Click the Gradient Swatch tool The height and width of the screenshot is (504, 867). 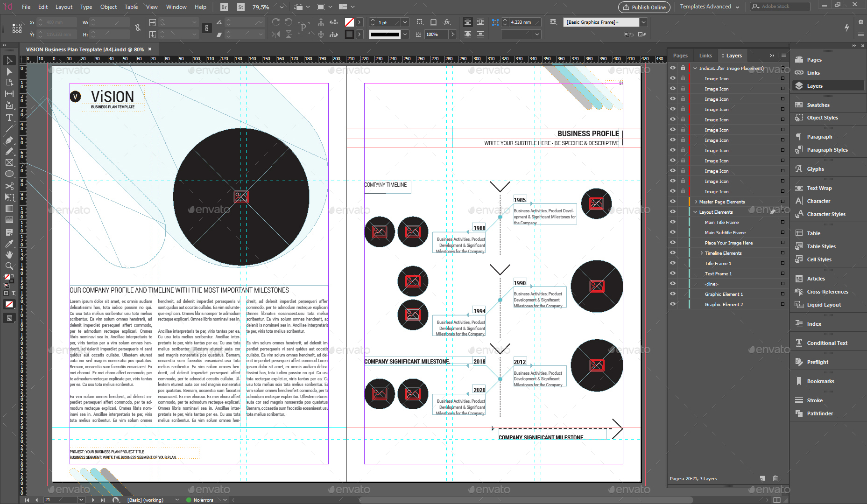point(9,209)
